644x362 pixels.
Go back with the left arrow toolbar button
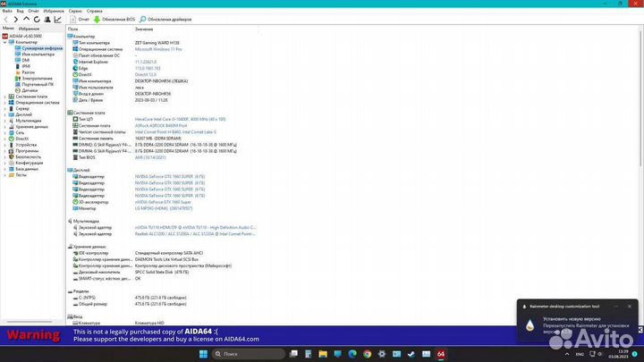[x=5, y=20]
